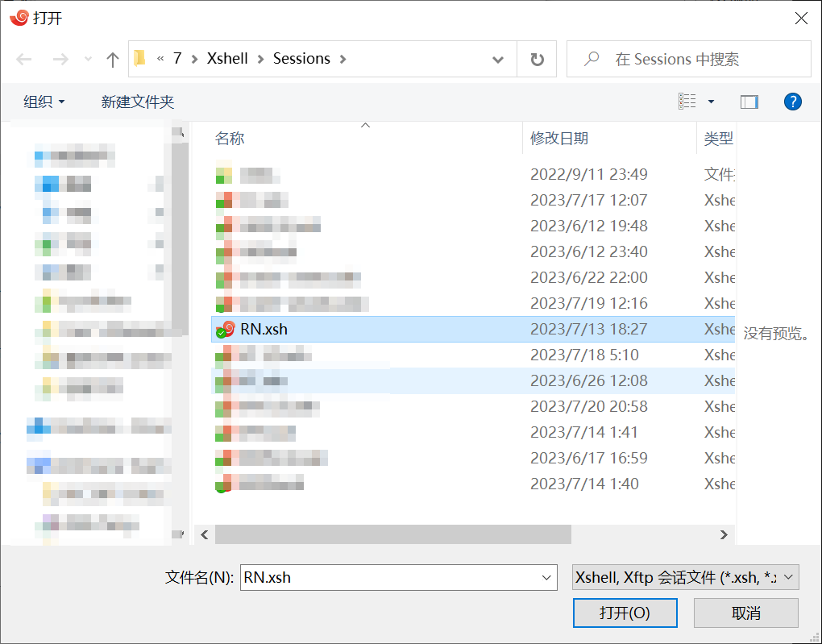Open the recent locations dropdown arrow
Viewport: 822px width, 644px height.
89,60
